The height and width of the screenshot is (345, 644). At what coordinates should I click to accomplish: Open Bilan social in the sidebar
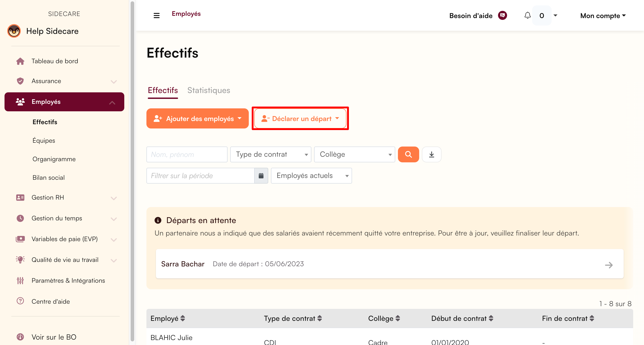click(x=49, y=178)
